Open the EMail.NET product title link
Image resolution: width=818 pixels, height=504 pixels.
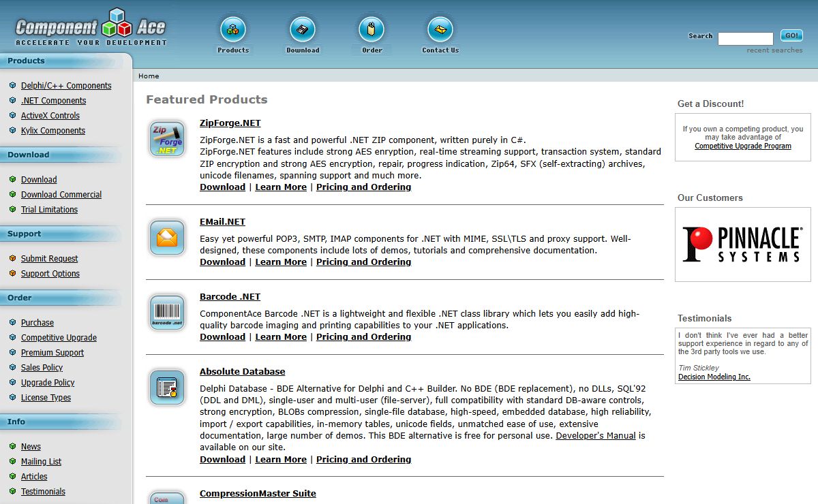point(222,222)
